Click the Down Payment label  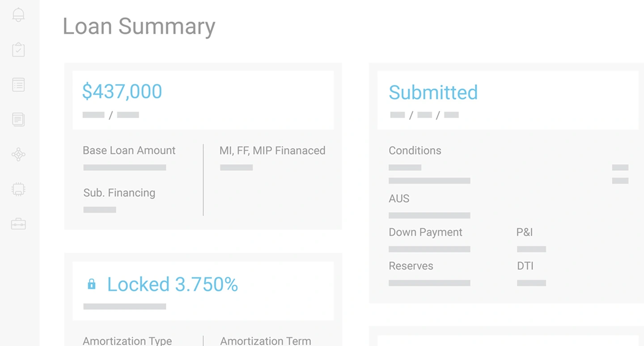(425, 232)
